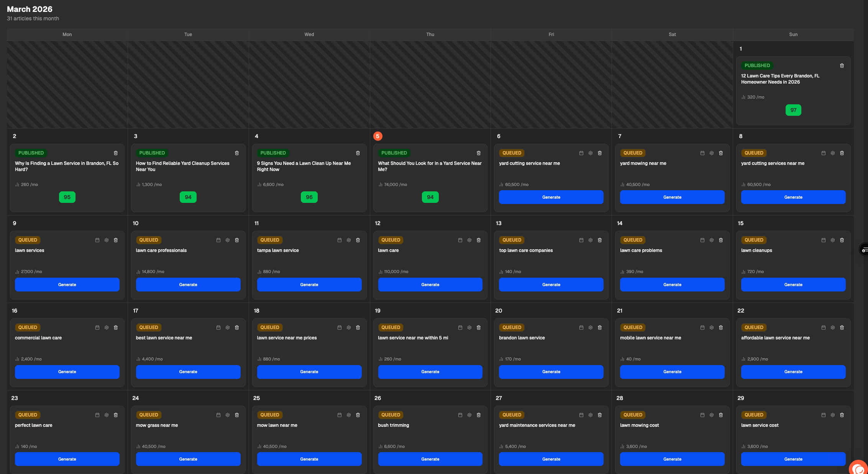
Task: Generate the "tampa lawn service" article
Action: click(309, 284)
